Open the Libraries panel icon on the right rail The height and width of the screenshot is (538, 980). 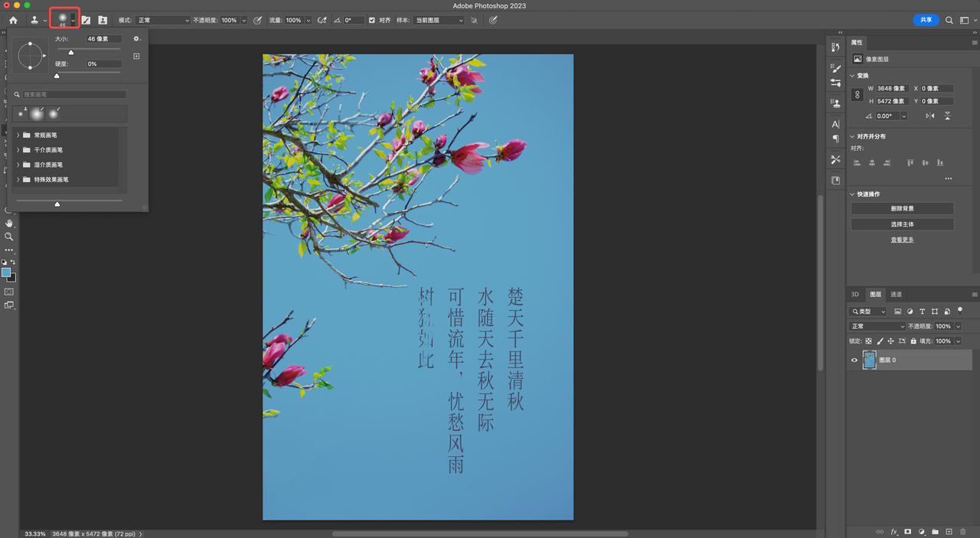click(835, 180)
